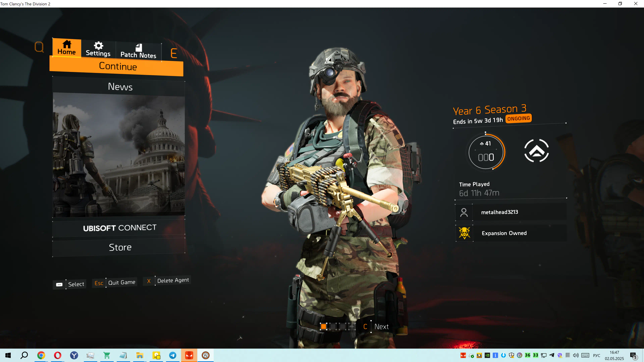Go to Next agent
Viewport: 644px width, 362px height.
click(x=382, y=326)
